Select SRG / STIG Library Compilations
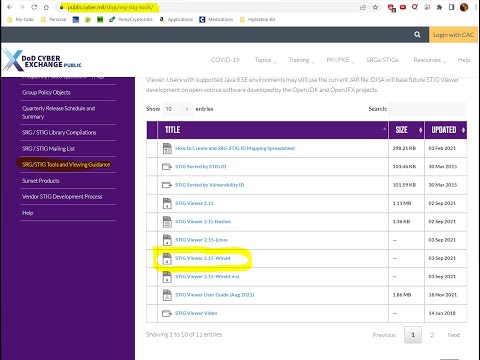The image size is (480, 360). (59, 133)
